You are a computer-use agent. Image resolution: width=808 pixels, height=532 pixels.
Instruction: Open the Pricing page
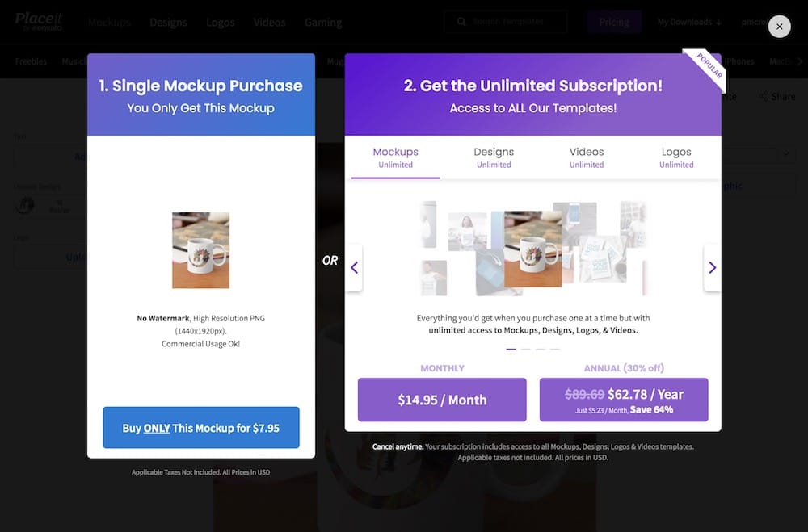click(614, 22)
